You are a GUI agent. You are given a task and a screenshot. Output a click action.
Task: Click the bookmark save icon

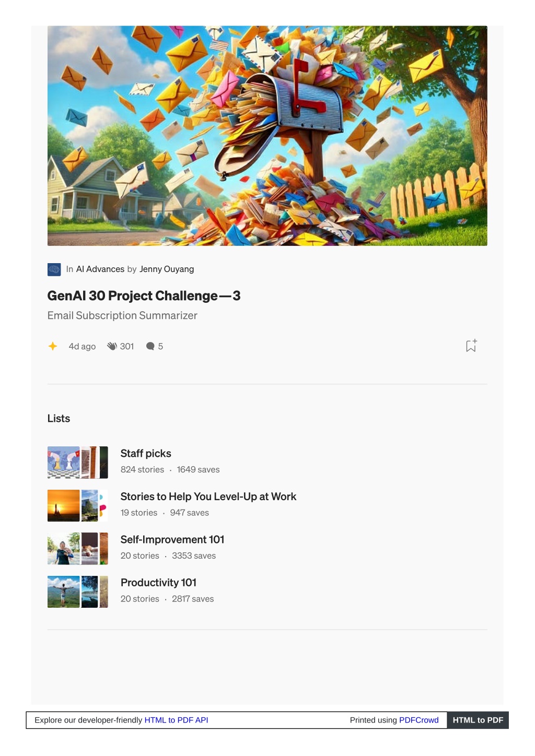pyautogui.click(x=471, y=346)
